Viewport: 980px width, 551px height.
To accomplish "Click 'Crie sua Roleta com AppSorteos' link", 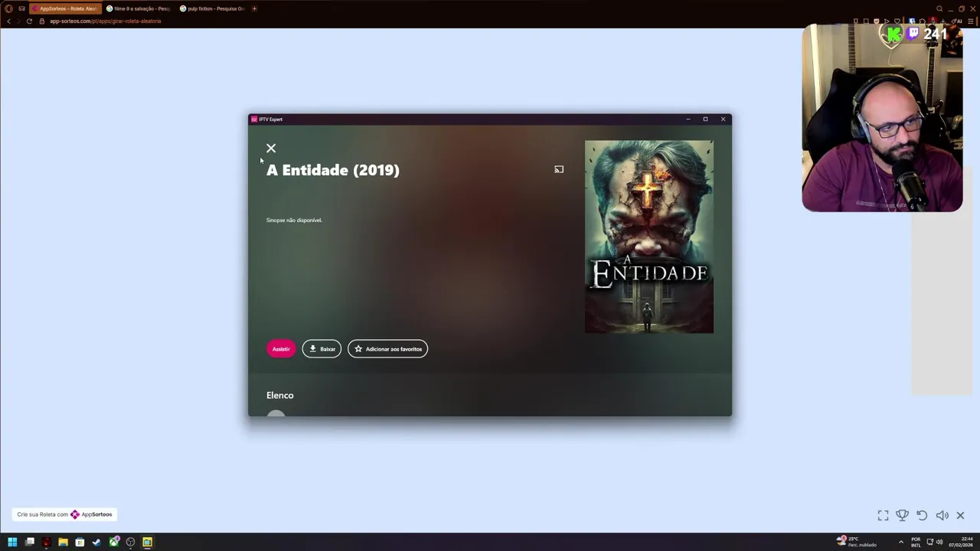I will [64, 514].
